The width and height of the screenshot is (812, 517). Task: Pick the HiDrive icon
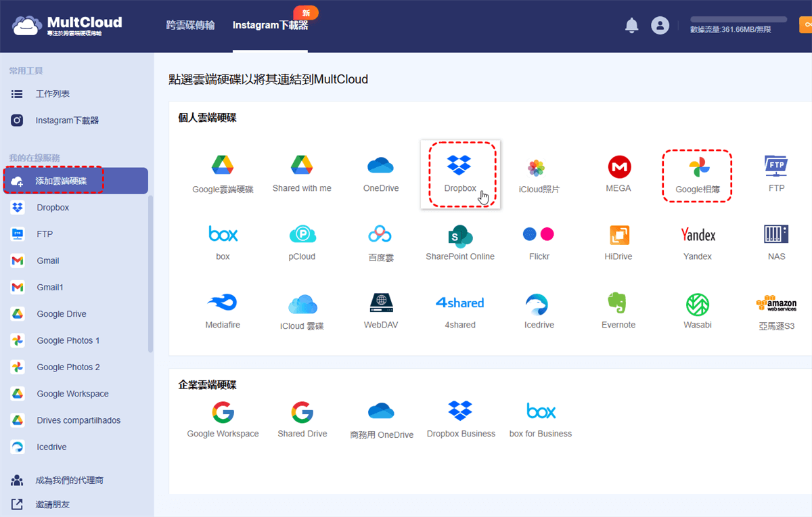[x=619, y=234]
